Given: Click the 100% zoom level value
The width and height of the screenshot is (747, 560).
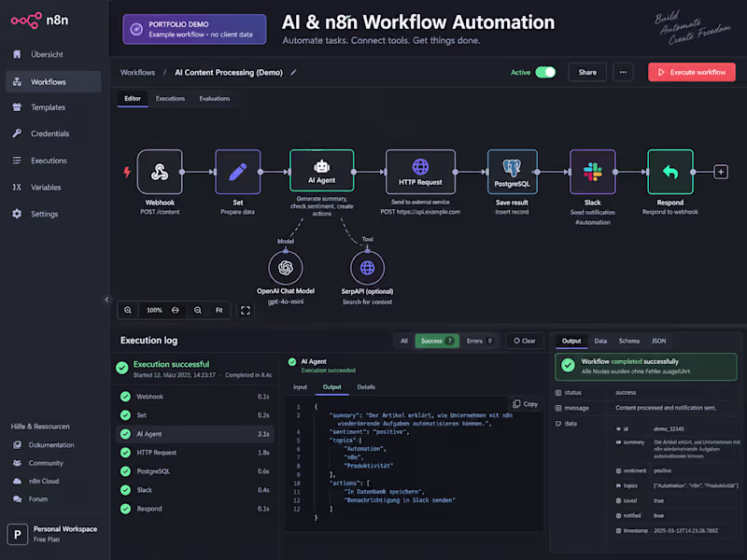Looking at the screenshot, I should 154,310.
